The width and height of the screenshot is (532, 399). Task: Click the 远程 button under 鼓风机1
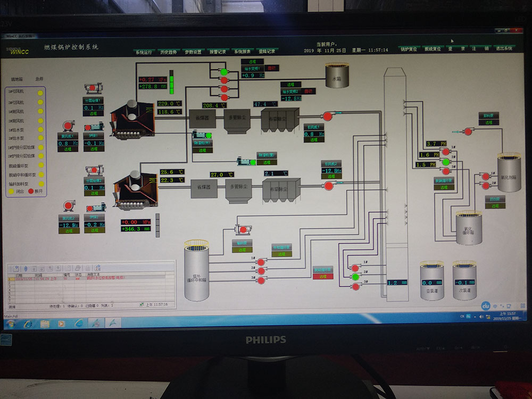68,149
